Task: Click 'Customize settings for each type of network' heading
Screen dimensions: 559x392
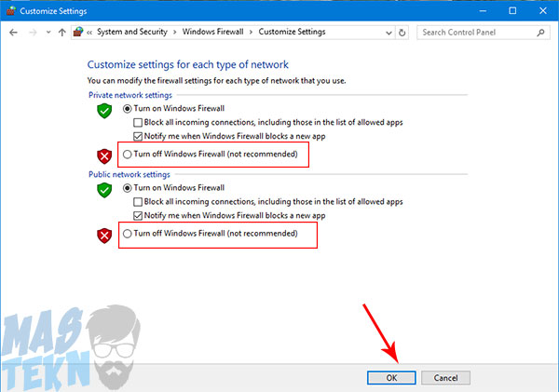Action: 188,64
